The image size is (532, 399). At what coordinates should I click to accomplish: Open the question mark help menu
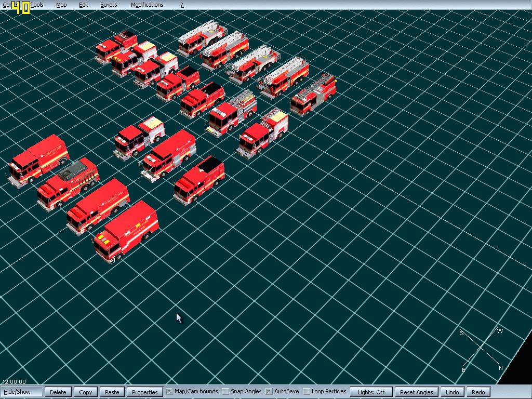point(182,5)
